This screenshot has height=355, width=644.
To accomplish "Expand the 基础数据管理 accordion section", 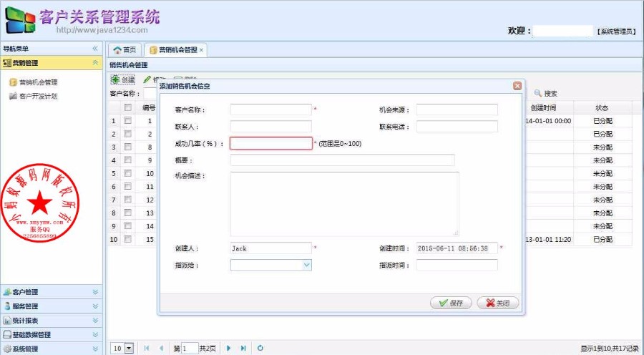I will [x=95, y=334].
